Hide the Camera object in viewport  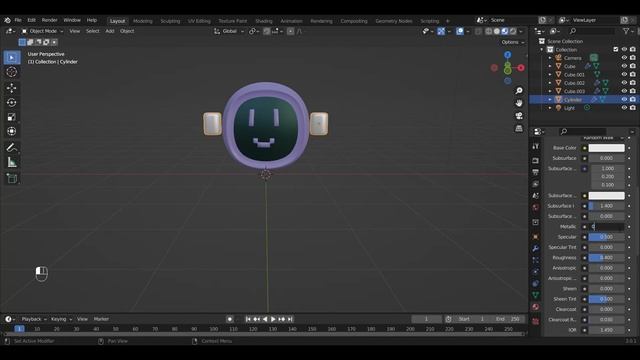[624, 58]
